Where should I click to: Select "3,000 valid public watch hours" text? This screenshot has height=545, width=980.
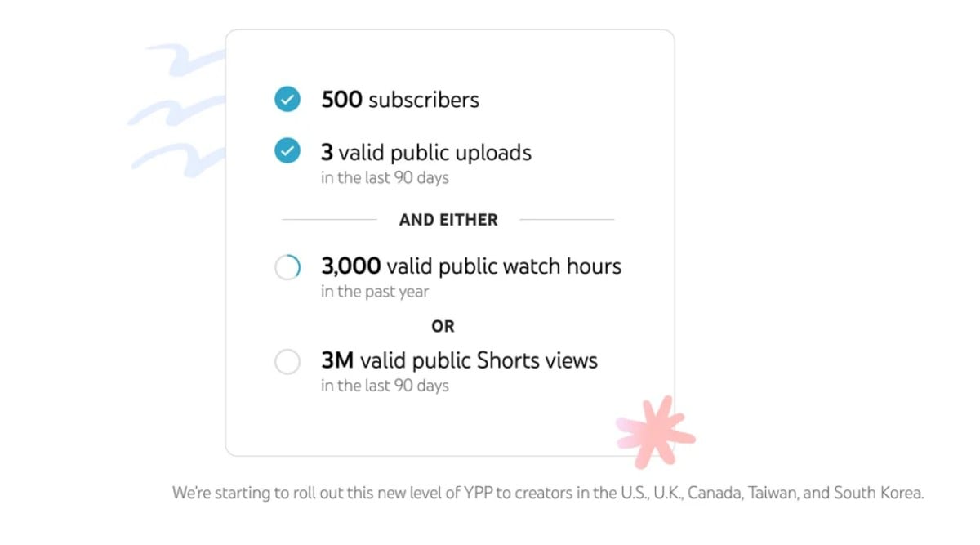click(x=471, y=266)
